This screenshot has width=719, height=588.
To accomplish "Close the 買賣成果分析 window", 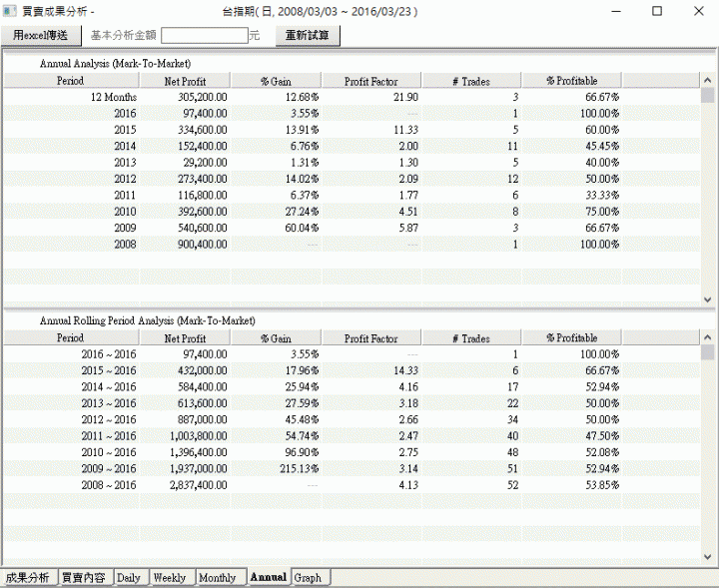I will [699, 11].
